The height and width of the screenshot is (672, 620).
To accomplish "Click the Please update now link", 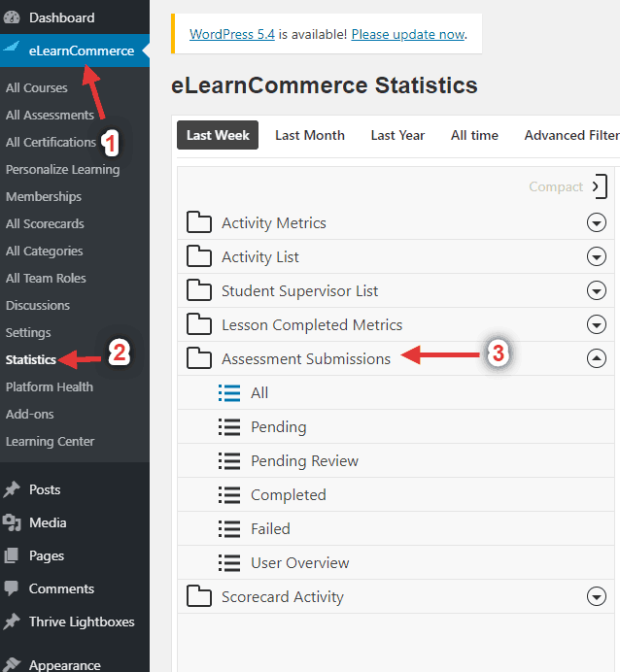I will pos(408,34).
